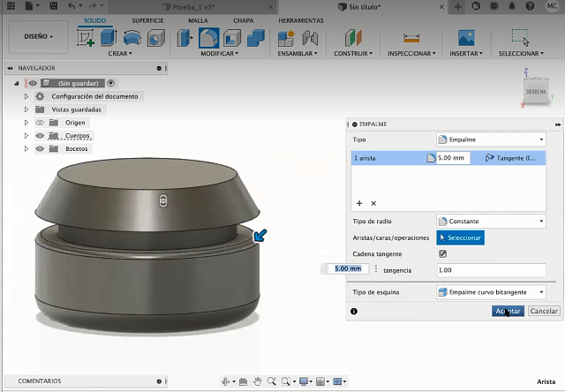Click the tangencia value input field
565x392 pixels.
pyautogui.click(x=490, y=269)
